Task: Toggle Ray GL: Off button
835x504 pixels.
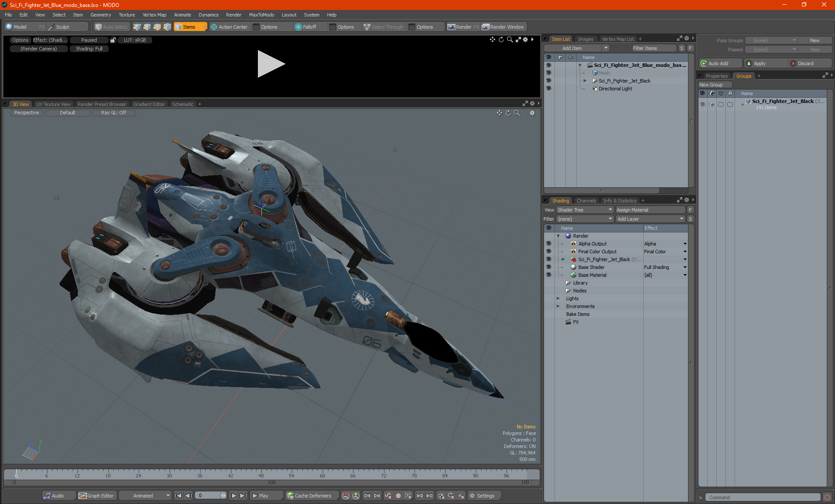Action: (x=114, y=113)
